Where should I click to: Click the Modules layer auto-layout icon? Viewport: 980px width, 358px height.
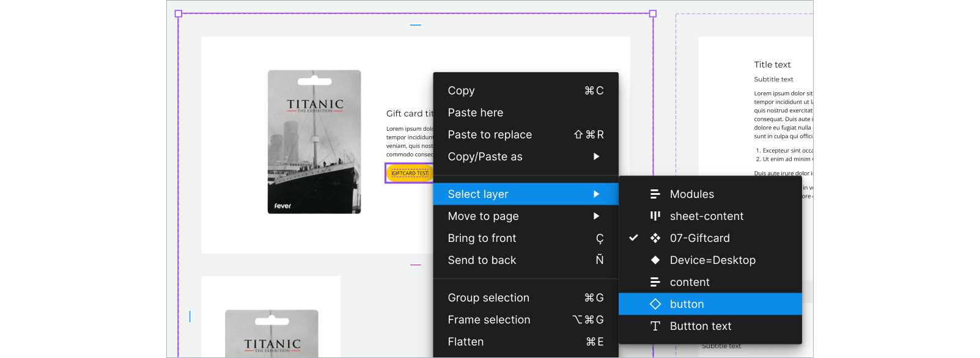[655, 194]
